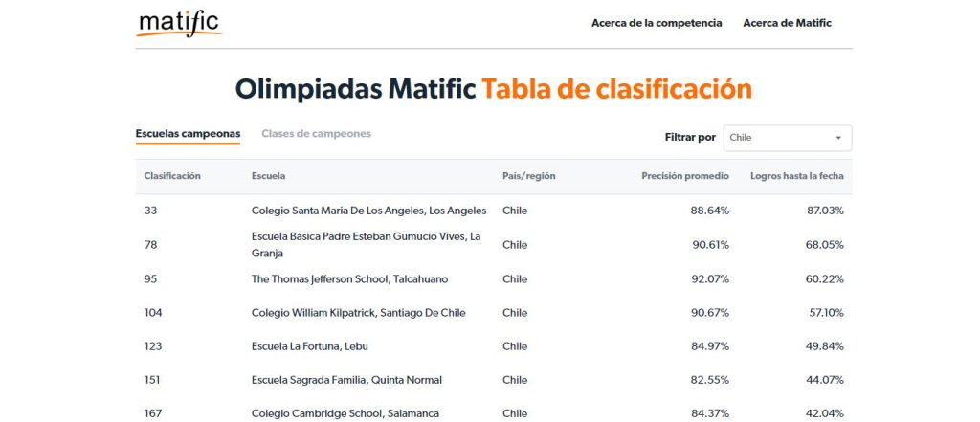Screen dimensions: 980x422
Task: Click the País/región column header
Action: [x=528, y=176]
